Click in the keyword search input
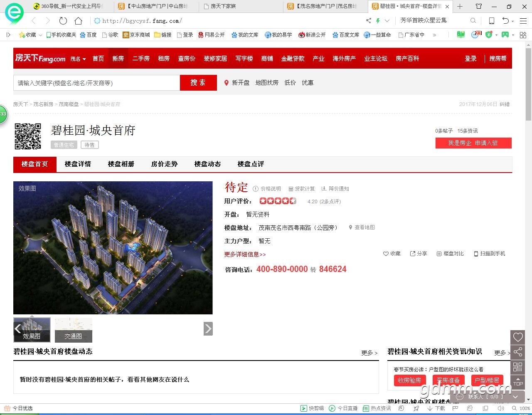This screenshot has width=532, height=415. click(96, 83)
